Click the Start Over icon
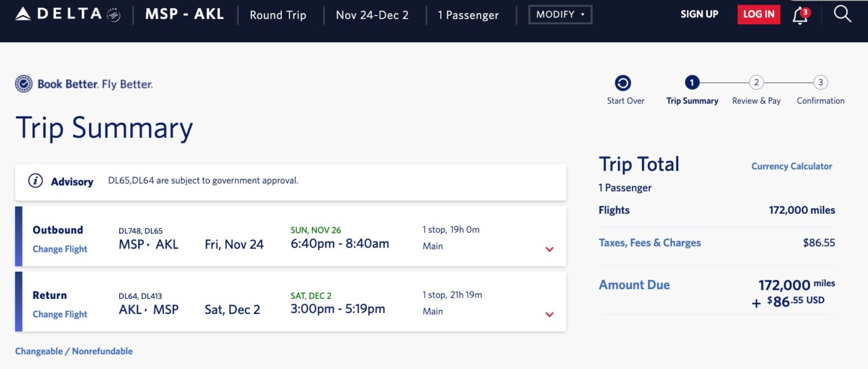Viewport: 868px width, 369px height. tap(624, 82)
